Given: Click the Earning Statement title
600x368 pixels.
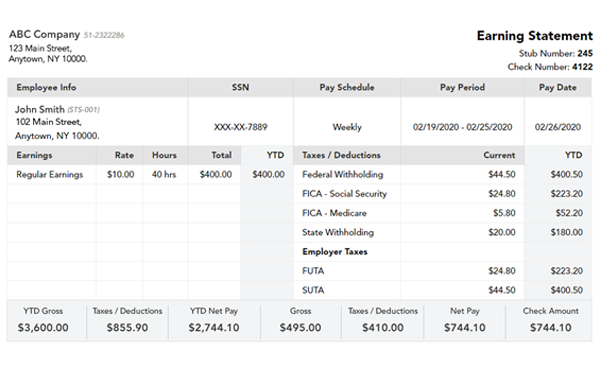Looking at the screenshot, I should coord(535,36).
